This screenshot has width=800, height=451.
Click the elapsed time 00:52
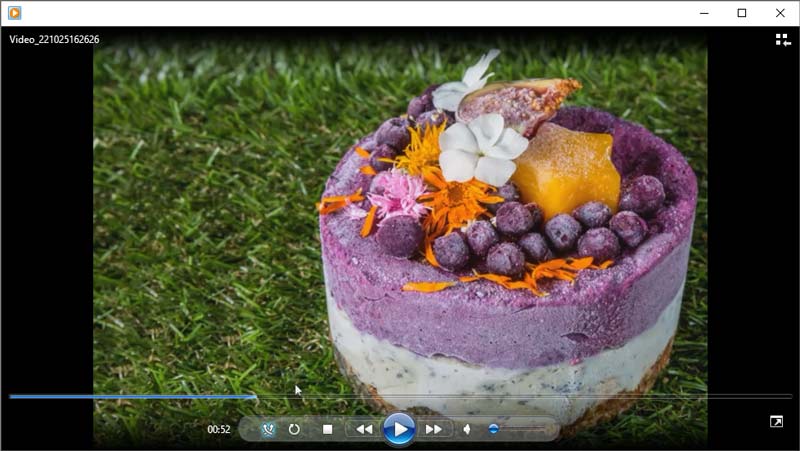click(x=218, y=430)
